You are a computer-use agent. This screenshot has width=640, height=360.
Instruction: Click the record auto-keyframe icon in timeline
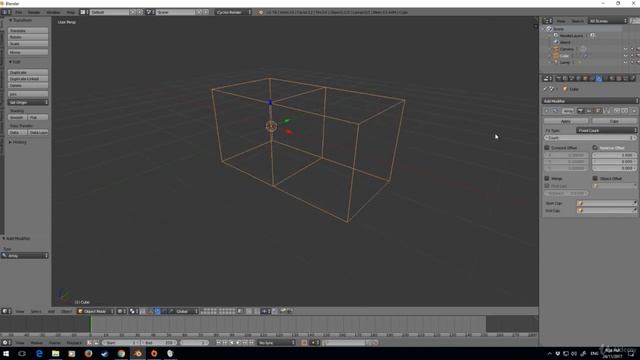(x=304, y=343)
